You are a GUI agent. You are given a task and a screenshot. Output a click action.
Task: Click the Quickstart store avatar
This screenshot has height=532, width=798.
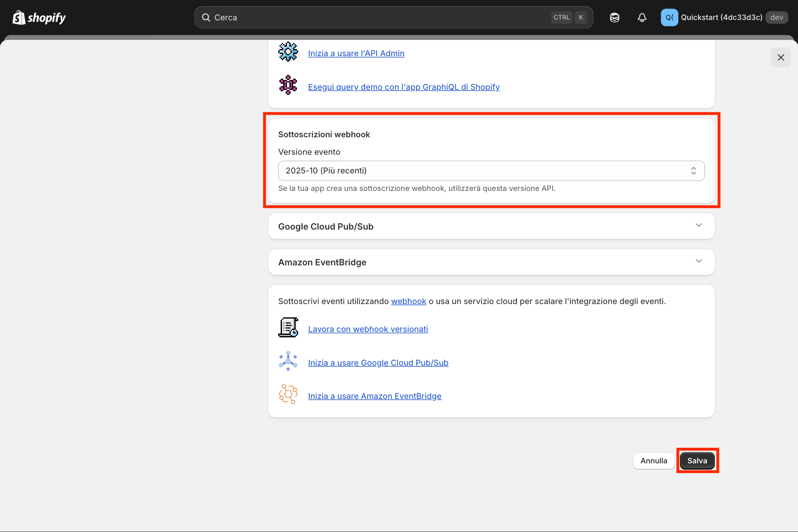pos(669,17)
